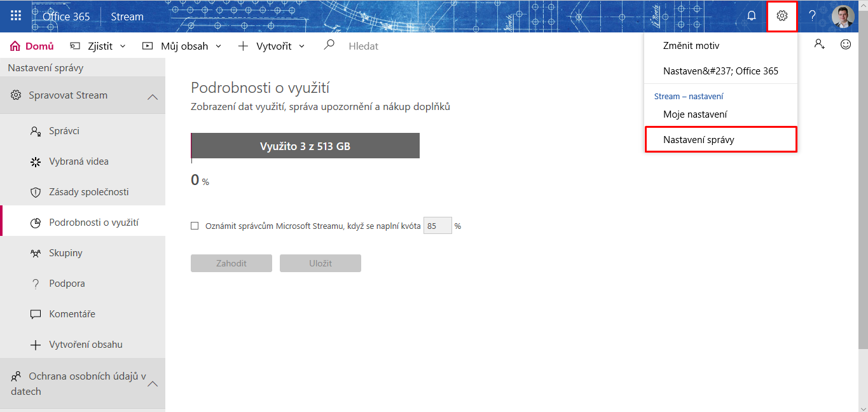
Task: Click the settings gear icon
Action: pyautogui.click(x=782, y=16)
